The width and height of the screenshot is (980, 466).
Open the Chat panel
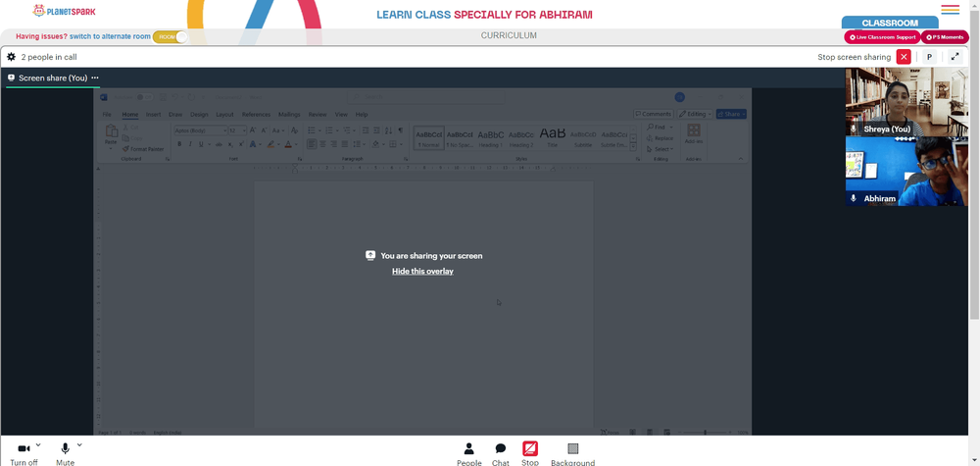[500, 453]
